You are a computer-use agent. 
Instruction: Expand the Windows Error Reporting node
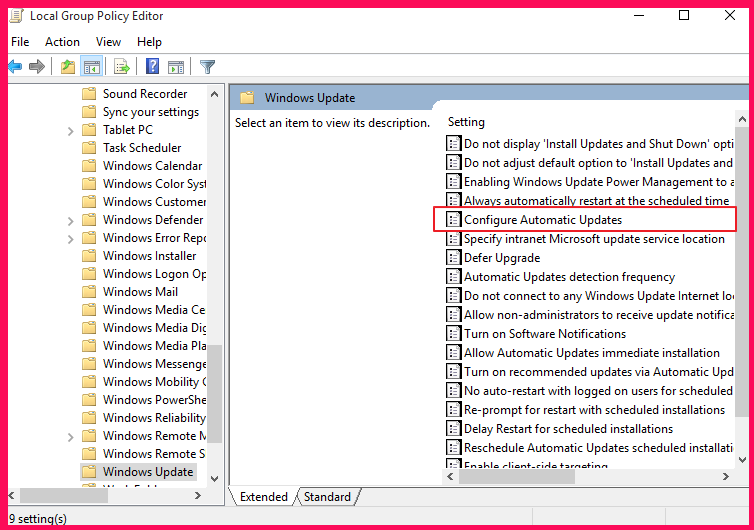(x=70, y=238)
